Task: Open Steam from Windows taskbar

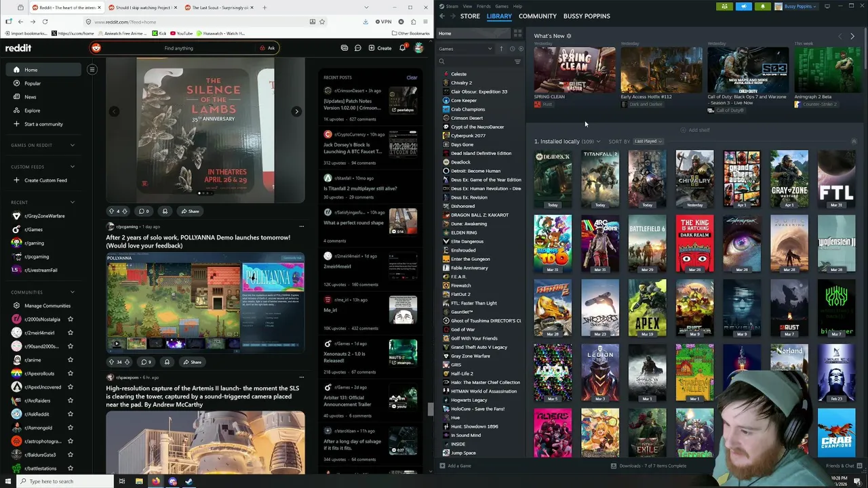Action: click(189, 481)
